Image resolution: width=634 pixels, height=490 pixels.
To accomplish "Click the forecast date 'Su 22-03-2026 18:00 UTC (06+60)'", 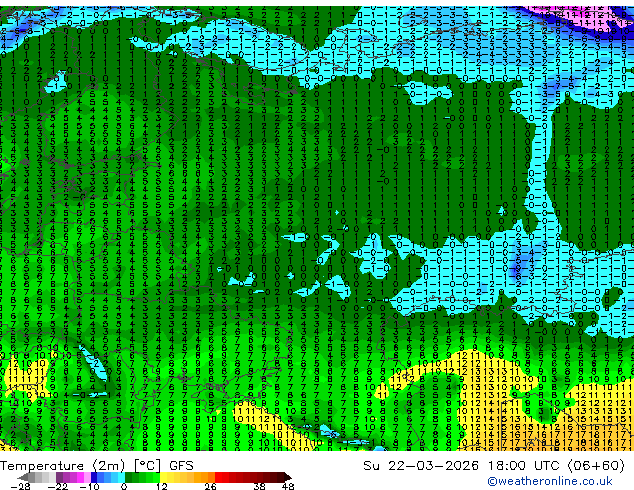I will click(x=494, y=466).
